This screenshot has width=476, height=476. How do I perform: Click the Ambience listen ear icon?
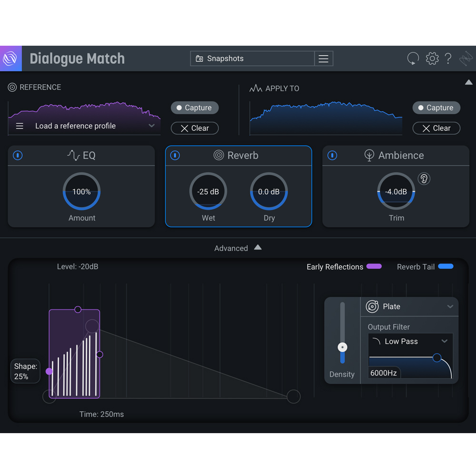(x=424, y=179)
